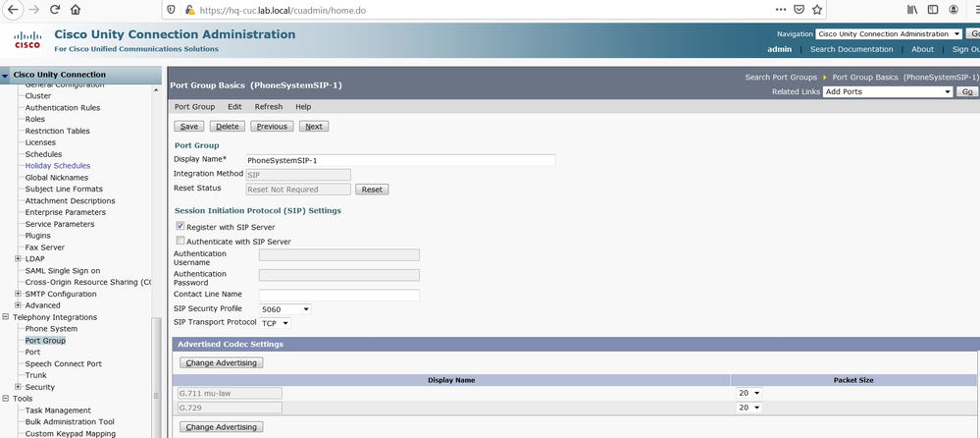Click the Search Port Groups breadcrumb
The height and width of the screenshot is (438, 980).
pos(781,78)
